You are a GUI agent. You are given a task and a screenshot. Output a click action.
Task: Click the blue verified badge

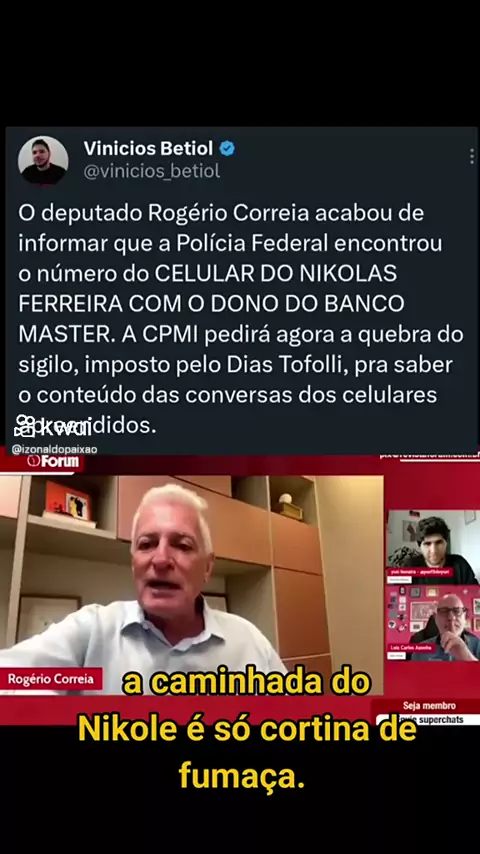click(227, 148)
